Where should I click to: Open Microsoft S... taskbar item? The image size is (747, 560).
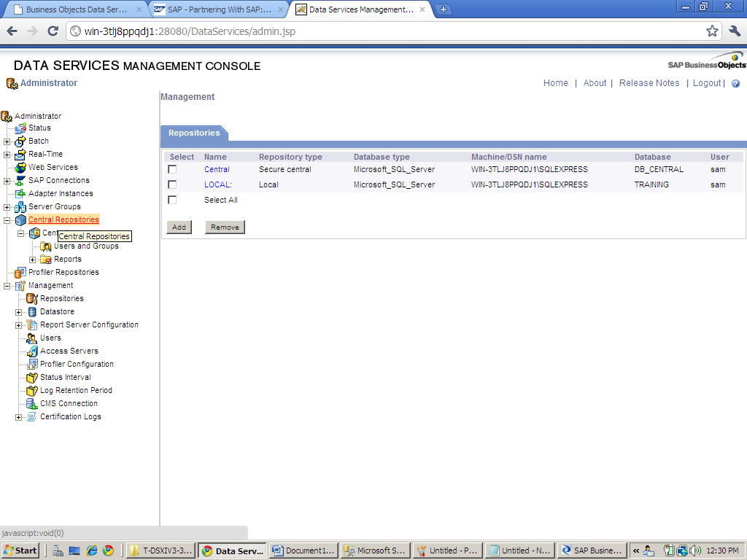click(x=375, y=551)
